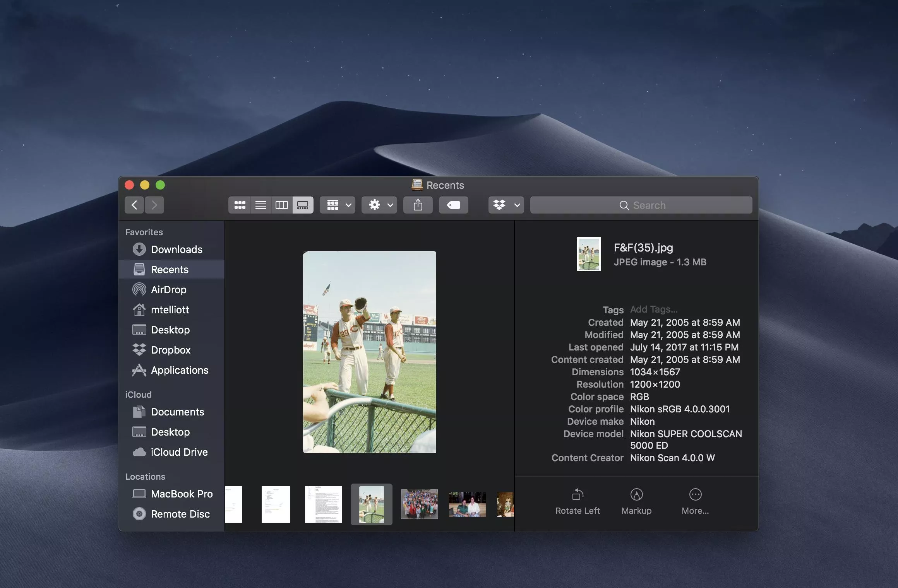The height and width of the screenshot is (588, 898).
Task: Go back with the left arrow
Action: click(134, 205)
